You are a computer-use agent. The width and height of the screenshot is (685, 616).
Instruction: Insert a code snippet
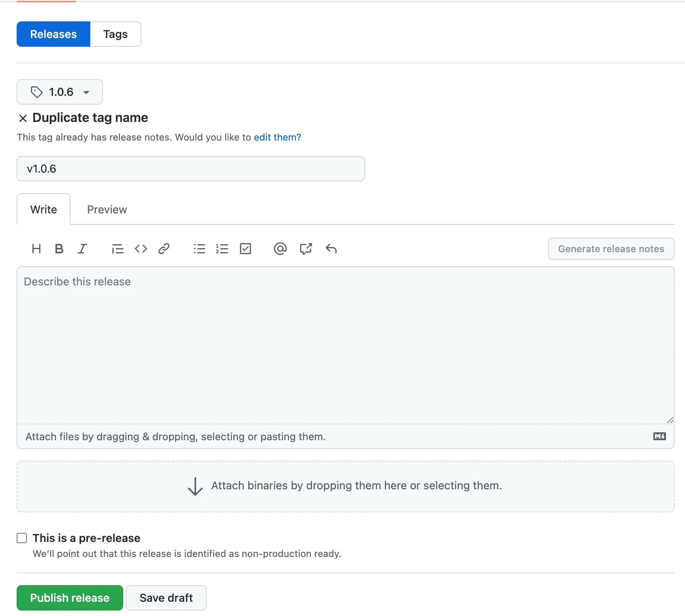[x=141, y=249]
